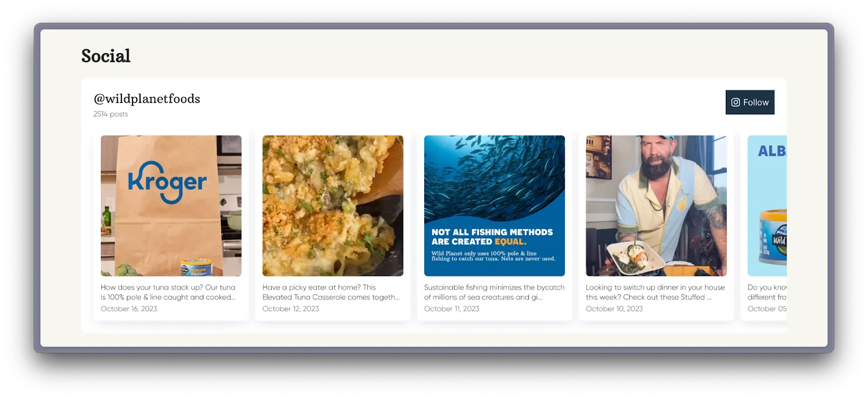Viewport: 868px width, 398px height.
Task: Click the Instagram Follow button
Action: [750, 102]
